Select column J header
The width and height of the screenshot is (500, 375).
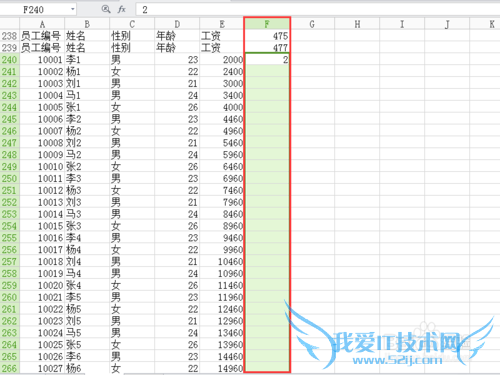447,24
